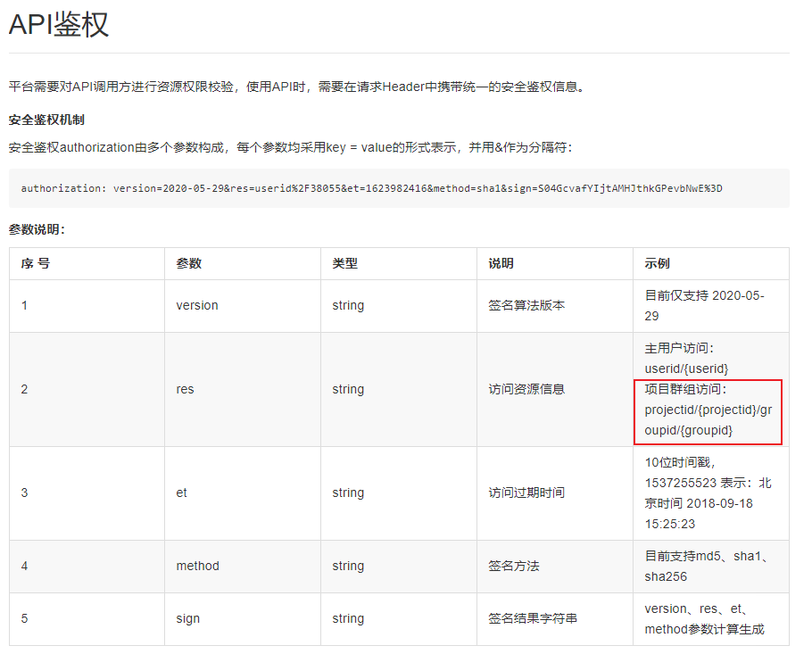Viewport: 812px width, 654px height.
Task: Click the method参数计算生成 example text
Action: 704,630
